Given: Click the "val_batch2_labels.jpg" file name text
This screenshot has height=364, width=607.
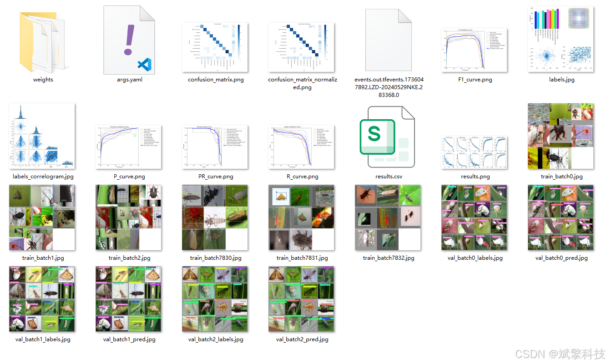Looking at the screenshot, I should click(216, 339).
